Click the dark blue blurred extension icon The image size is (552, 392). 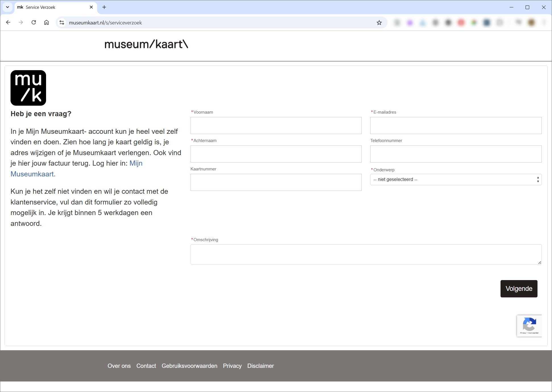487,22
